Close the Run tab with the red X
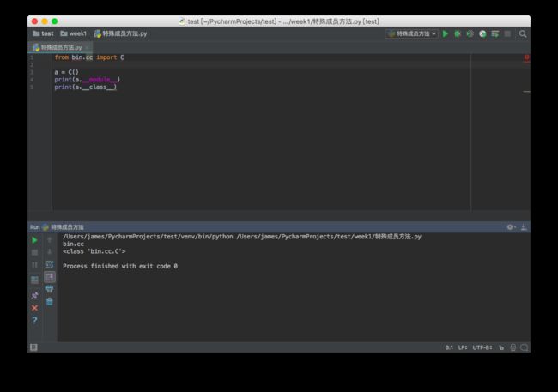Screen dimensions: 558x392 point(34,308)
